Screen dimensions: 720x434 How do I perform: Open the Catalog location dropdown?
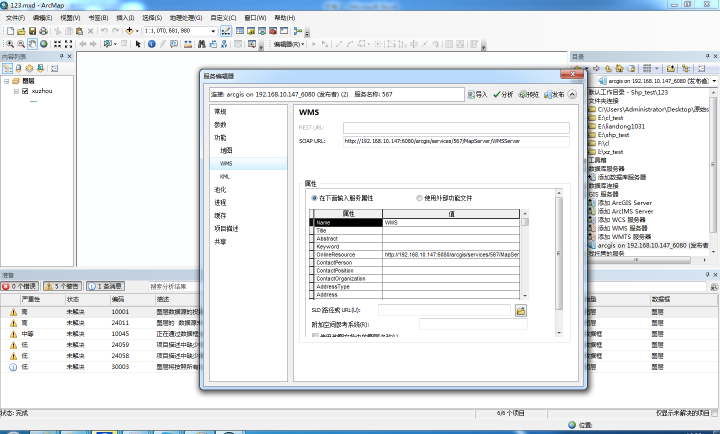tap(714, 81)
